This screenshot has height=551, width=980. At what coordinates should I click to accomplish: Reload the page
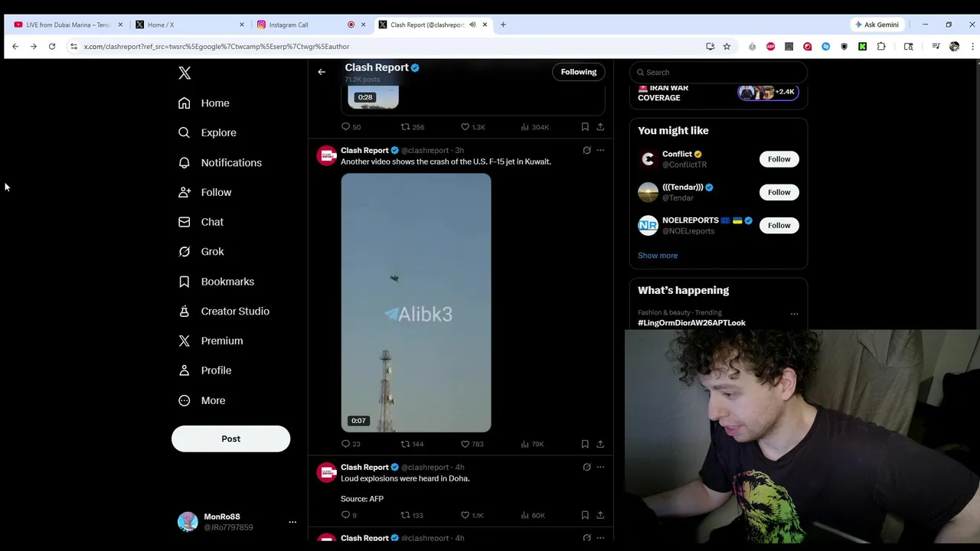point(52,47)
